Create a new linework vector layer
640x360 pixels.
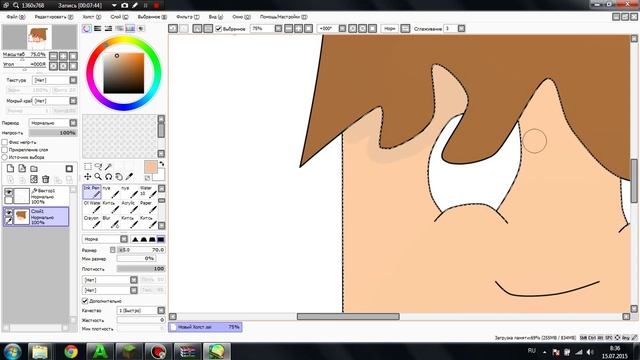[x=22, y=169]
